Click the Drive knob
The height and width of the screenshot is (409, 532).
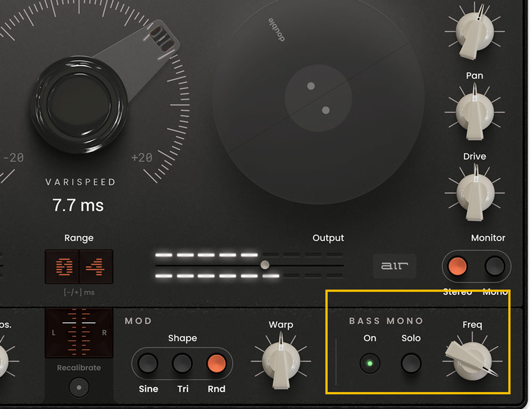tap(475, 193)
